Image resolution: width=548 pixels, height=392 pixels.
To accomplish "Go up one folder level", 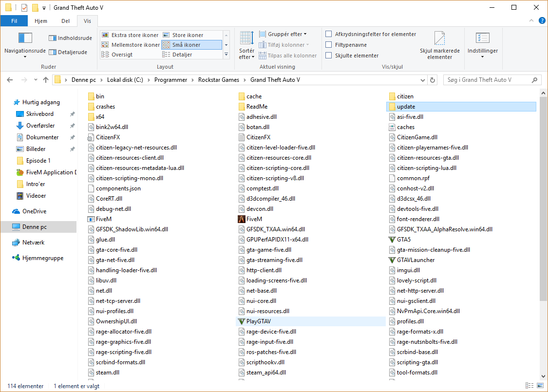I will point(45,80).
